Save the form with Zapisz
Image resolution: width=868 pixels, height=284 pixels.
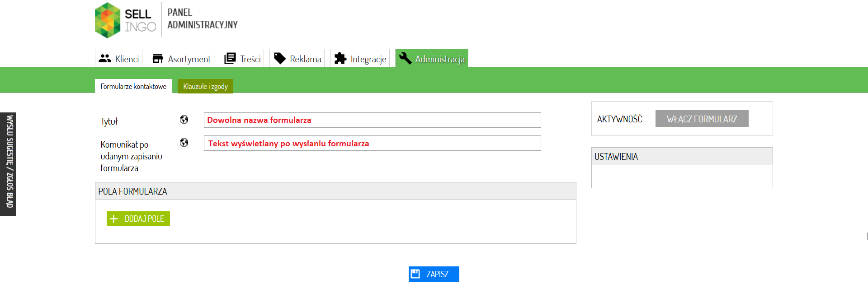click(x=434, y=274)
